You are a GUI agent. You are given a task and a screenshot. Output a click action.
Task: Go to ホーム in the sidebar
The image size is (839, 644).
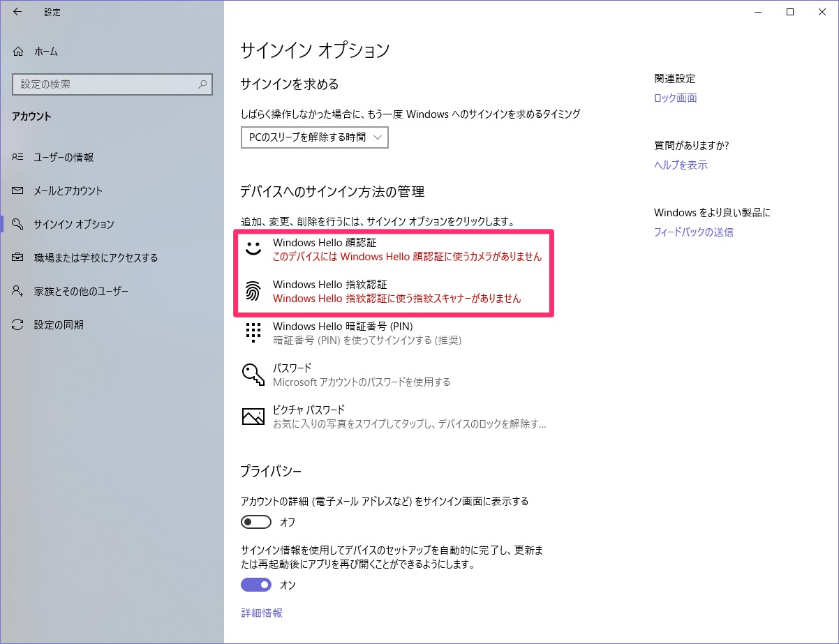click(112, 51)
